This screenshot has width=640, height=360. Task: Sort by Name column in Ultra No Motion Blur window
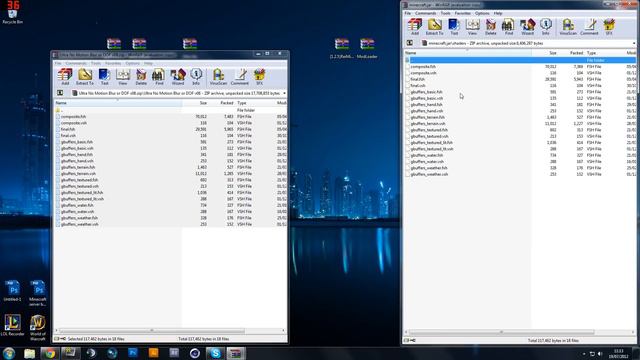(118, 103)
